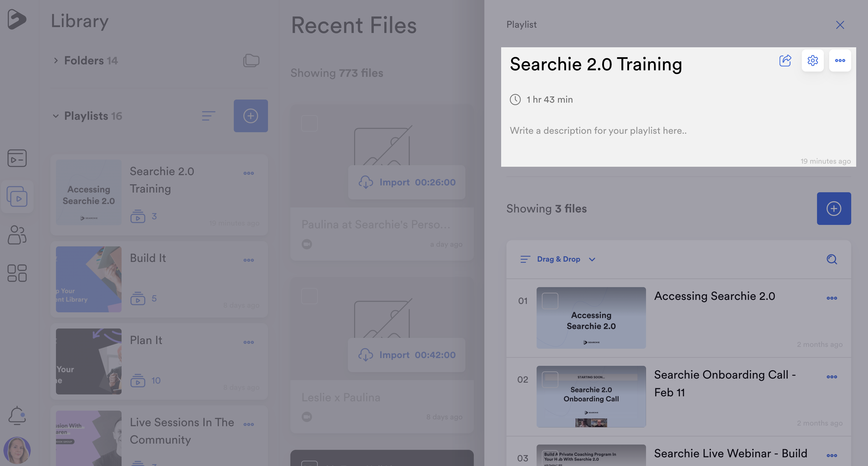This screenshot has height=466, width=868.
Task: Click the Zoom icon under Leslie x Paulina
Action: 307,417
